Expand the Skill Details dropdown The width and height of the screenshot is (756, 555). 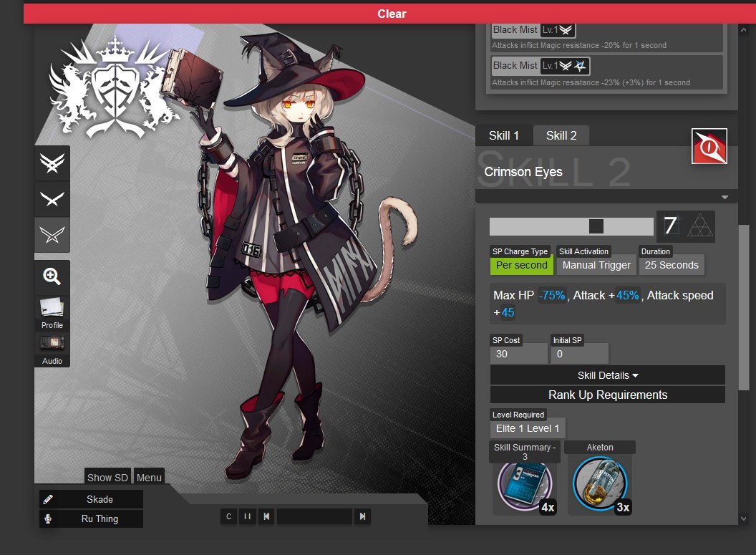click(x=608, y=375)
